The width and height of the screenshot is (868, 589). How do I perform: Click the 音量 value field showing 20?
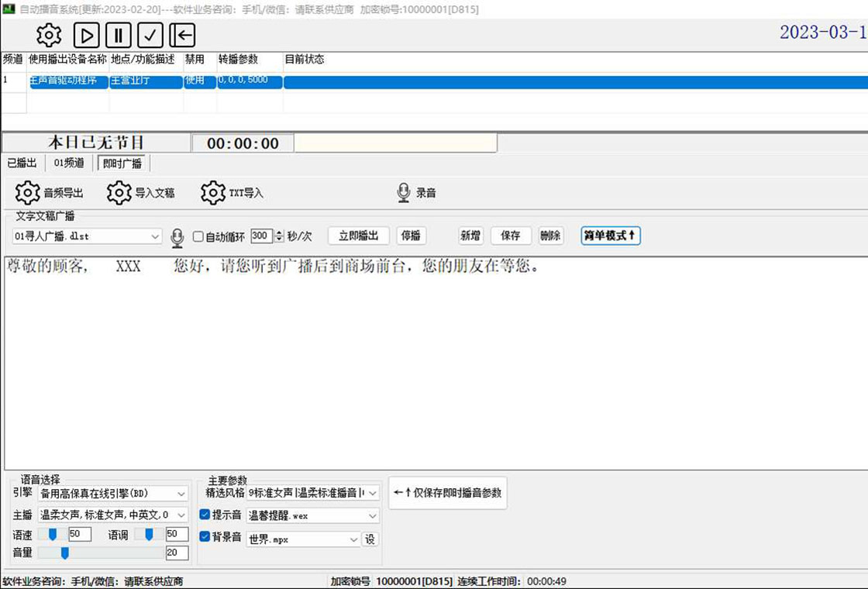(177, 553)
